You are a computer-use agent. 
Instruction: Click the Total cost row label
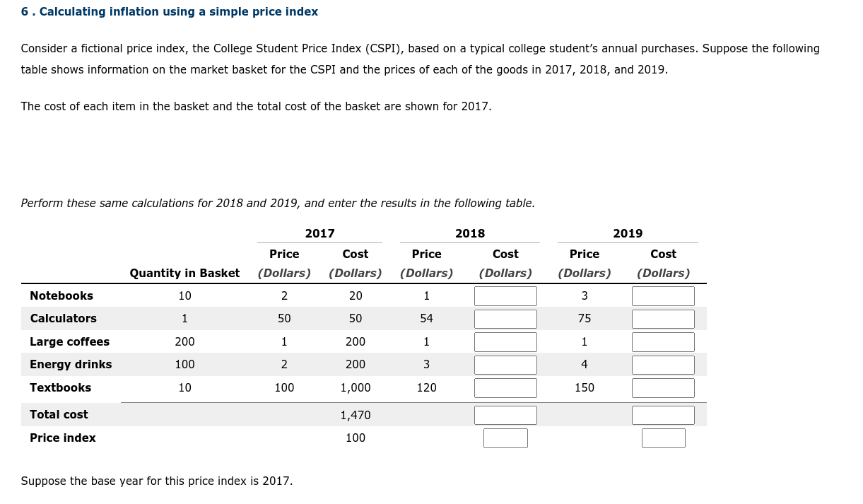point(59,415)
